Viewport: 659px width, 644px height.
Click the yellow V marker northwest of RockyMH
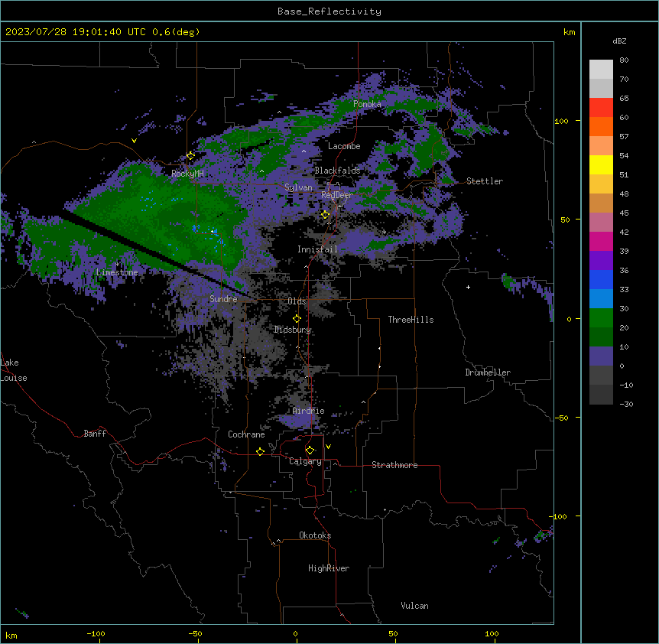pyautogui.click(x=134, y=141)
